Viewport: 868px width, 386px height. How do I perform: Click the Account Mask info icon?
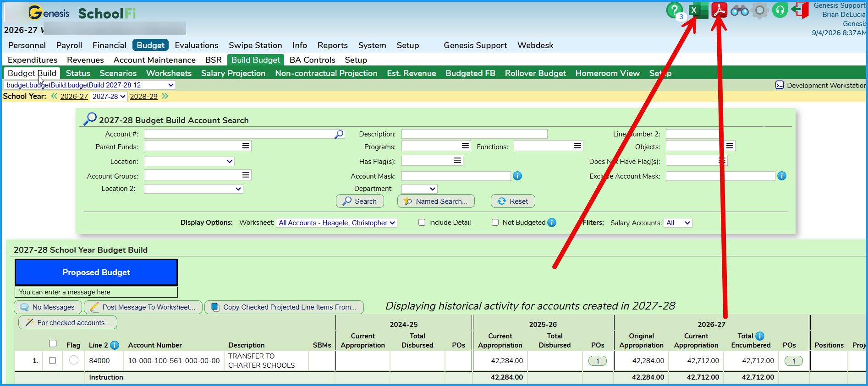click(517, 176)
